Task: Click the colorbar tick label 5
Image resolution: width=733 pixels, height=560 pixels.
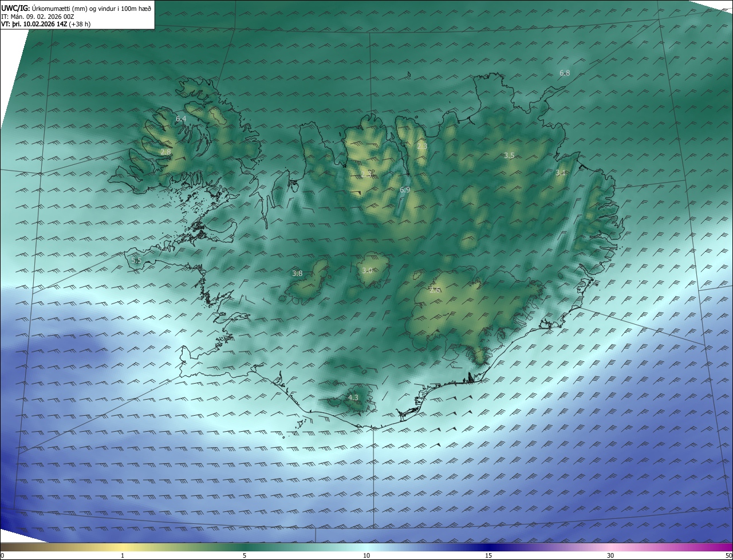Action: (245, 555)
